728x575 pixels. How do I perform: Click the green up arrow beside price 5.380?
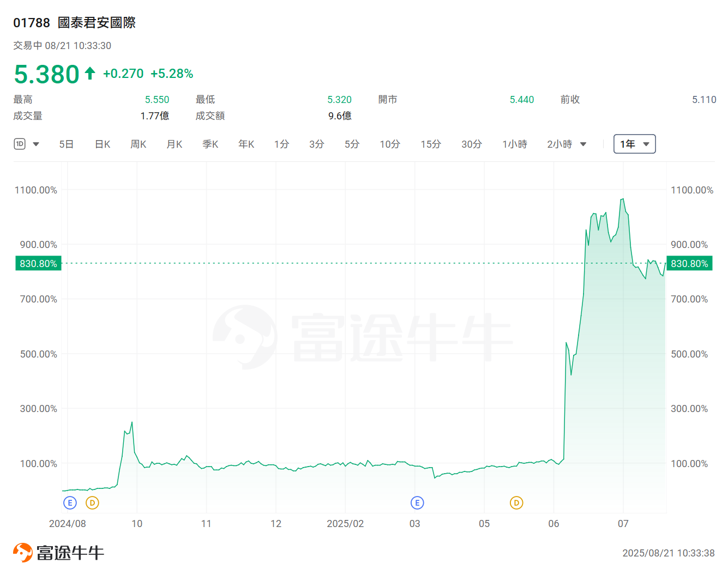click(x=90, y=73)
